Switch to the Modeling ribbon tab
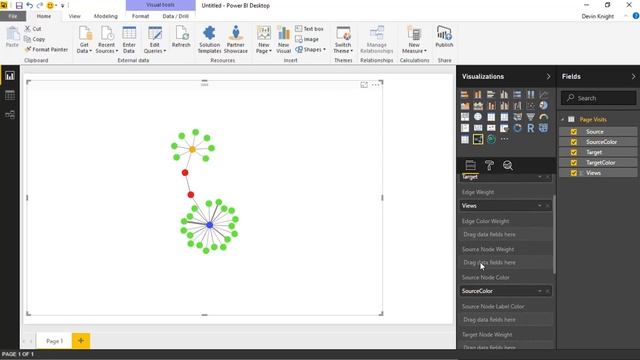The height and width of the screenshot is (360, 640). pos(106,16)
